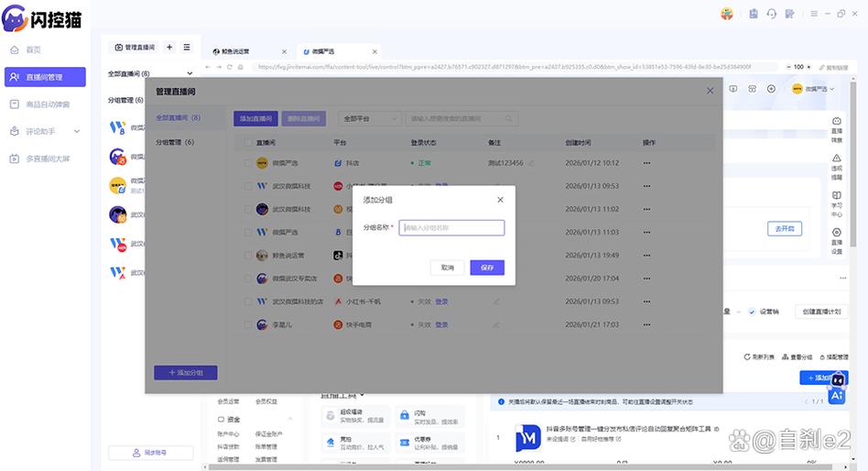Viewport: 868px width, 471px height.
Task: Open more actions for 2026/01/13 11:02 row
Action: coord(646,210)
